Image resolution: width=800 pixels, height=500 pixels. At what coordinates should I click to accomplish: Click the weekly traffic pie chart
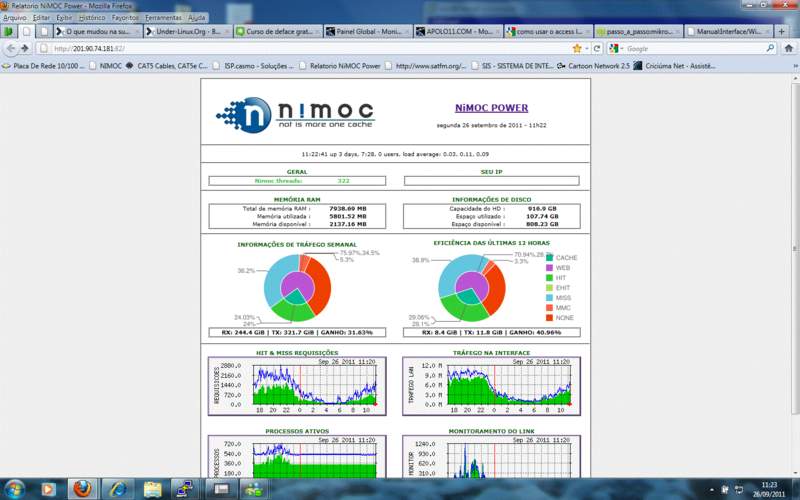(x=297, y=288)
